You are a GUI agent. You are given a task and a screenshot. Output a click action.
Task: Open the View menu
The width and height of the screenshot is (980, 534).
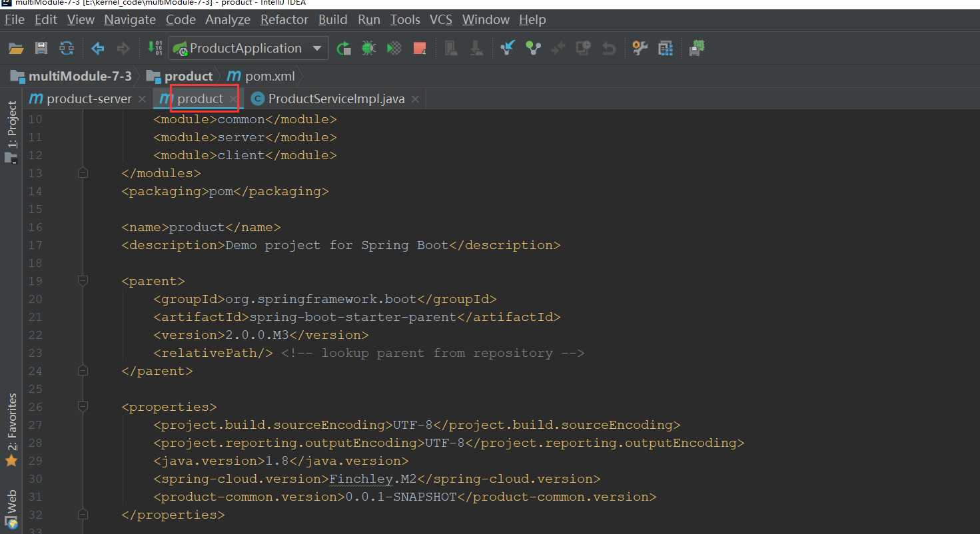click(81, 19)
